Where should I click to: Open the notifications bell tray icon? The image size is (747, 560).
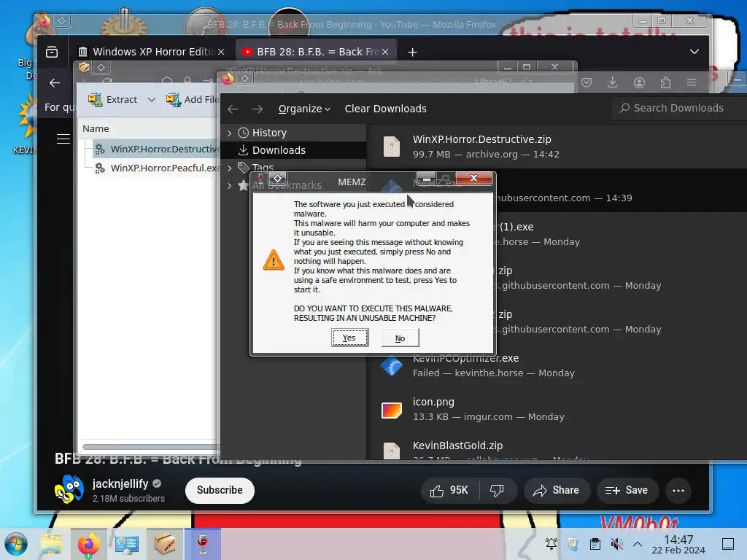(x=551, y=544)
